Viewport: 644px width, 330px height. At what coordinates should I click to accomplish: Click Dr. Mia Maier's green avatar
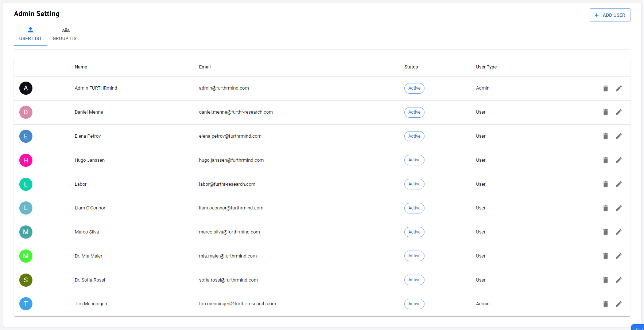pyautogui.click(x=26, y=256)
